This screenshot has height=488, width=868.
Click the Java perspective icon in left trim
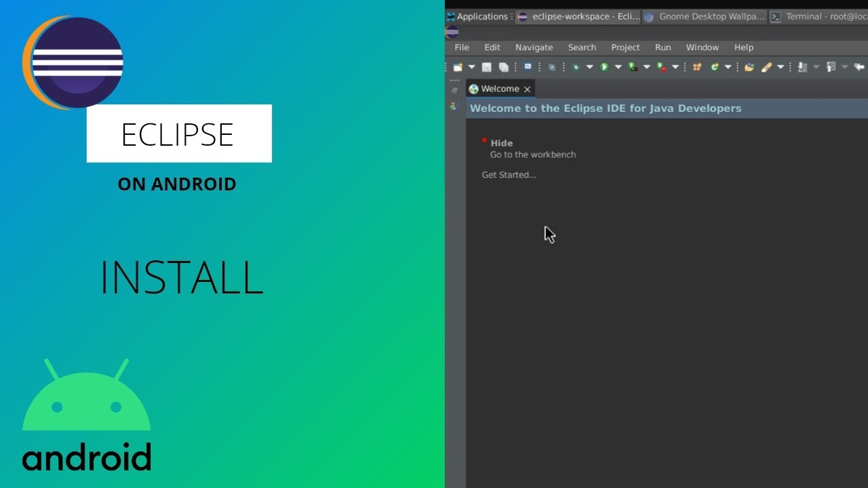pos(454,106)
